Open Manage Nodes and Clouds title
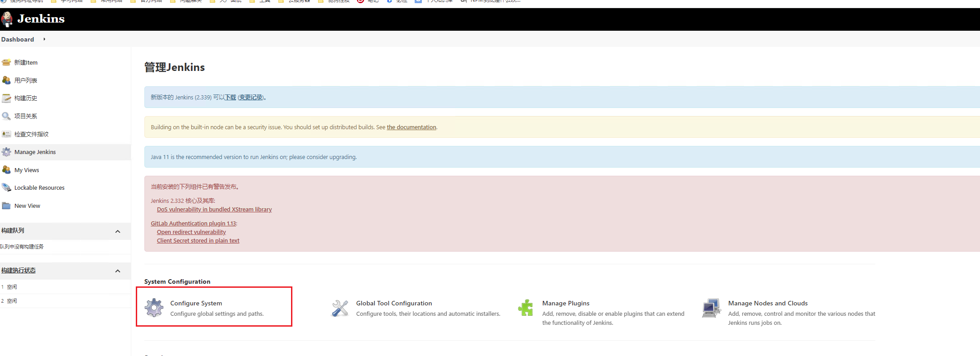The height and width of the screenshot is (356, 980). coord(768,303)
